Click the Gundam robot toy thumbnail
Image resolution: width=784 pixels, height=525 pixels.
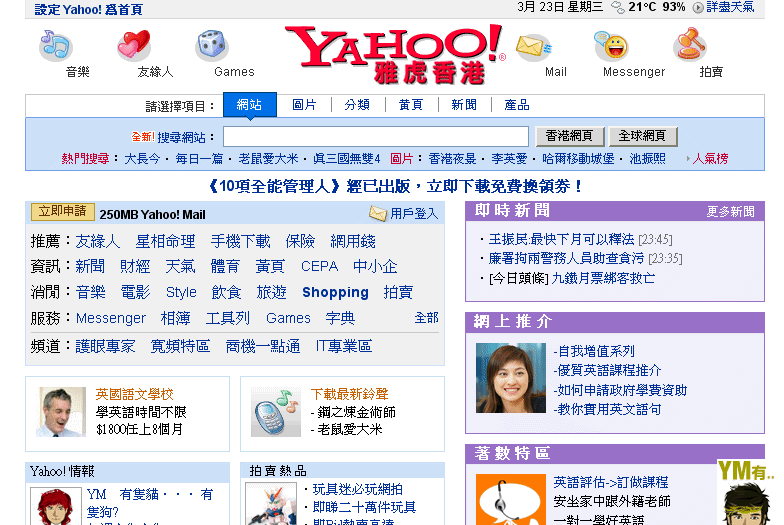tap(270, 504)
